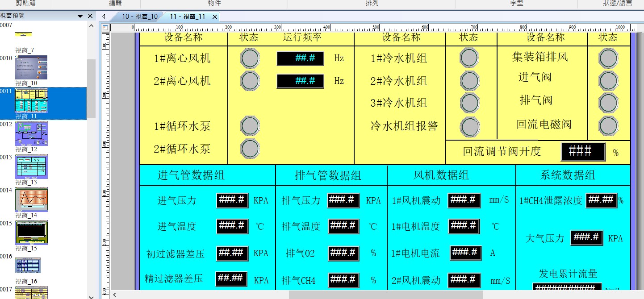Select the 回流调节阀开度 numeric display
This screenshot has height=299, width=644.
[583, 152]
